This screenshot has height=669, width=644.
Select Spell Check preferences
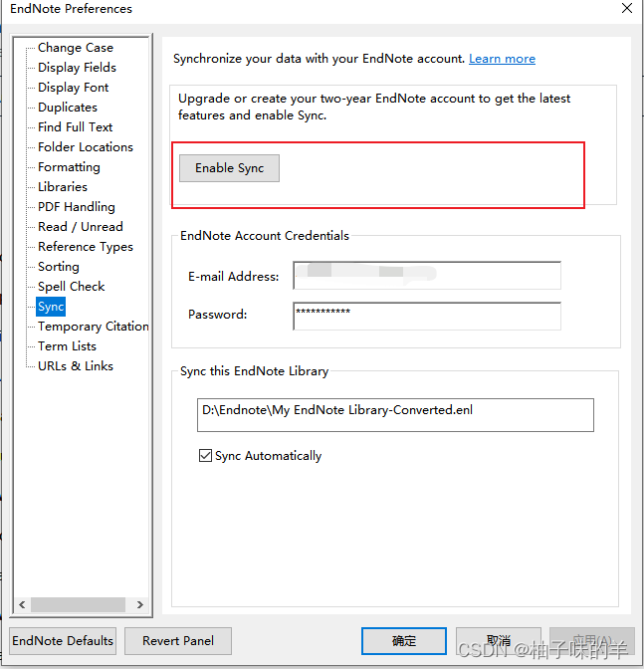pyautogui.click(x=72, y=287)
